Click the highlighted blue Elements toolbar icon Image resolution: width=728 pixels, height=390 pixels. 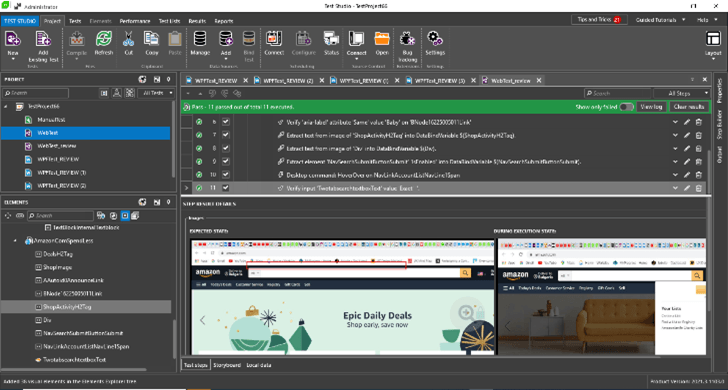[124, 215]
